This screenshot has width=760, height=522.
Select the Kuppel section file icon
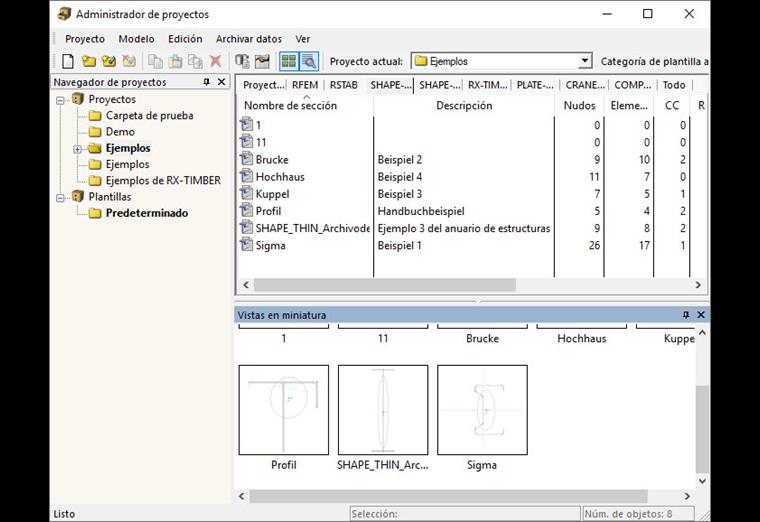coord(247,193)
